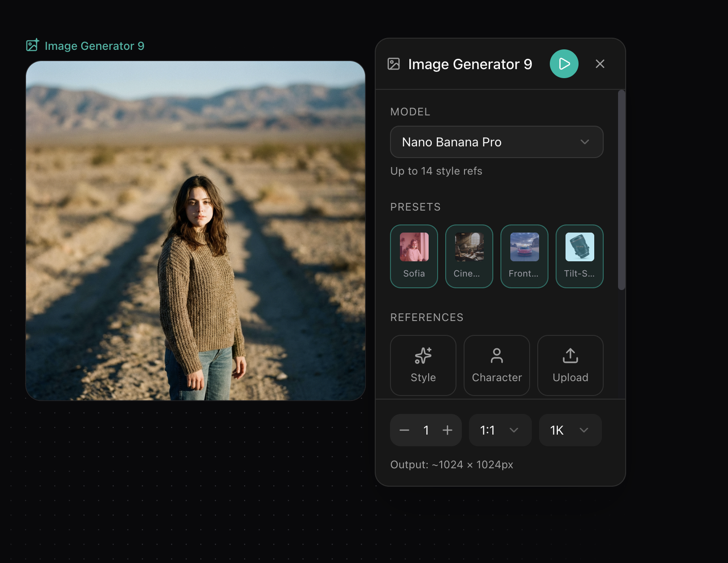
Task: Run generation with the green play button
Action: [564, 64]
